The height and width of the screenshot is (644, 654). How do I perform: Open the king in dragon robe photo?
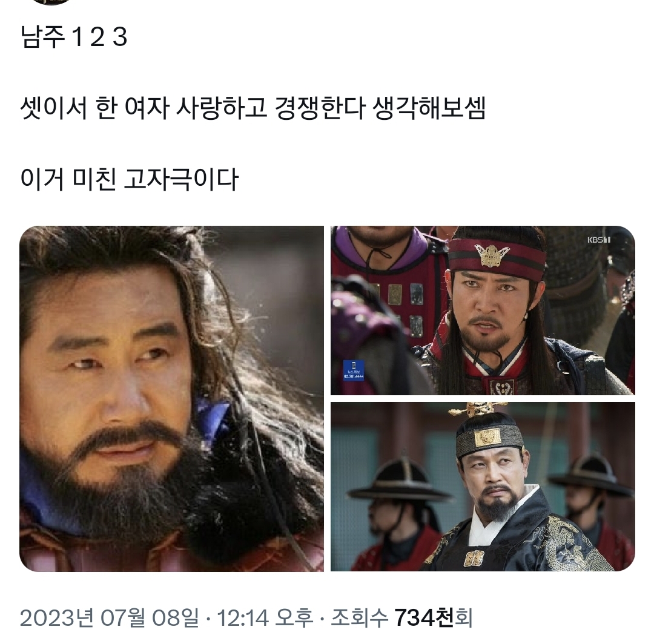[x=483, y=487]
